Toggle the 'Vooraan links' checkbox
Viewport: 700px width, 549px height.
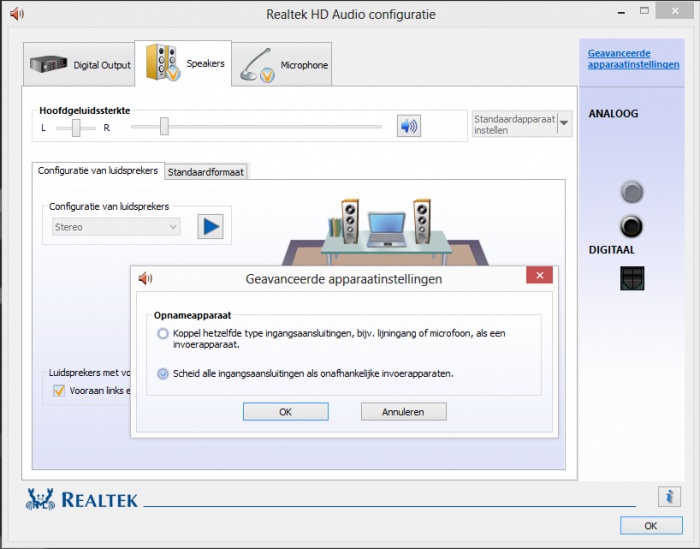pos(59,391)
